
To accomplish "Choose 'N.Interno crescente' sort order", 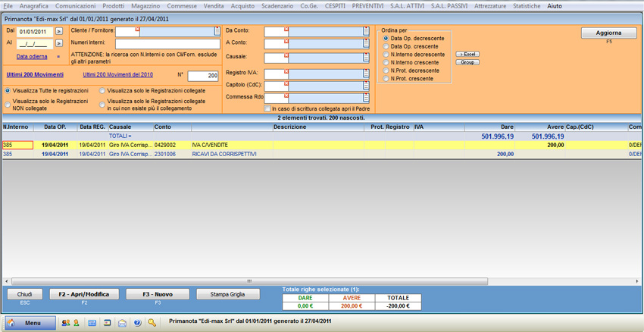I will click(386, 63).
